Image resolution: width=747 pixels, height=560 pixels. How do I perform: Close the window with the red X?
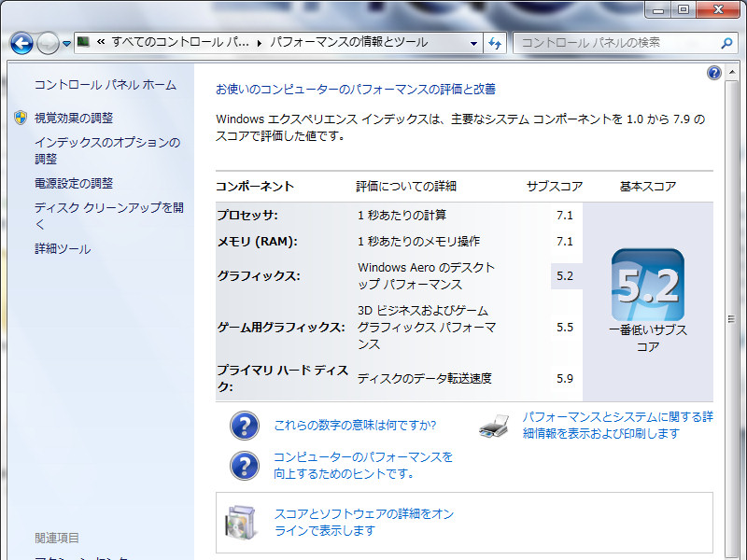coord(718,9)
